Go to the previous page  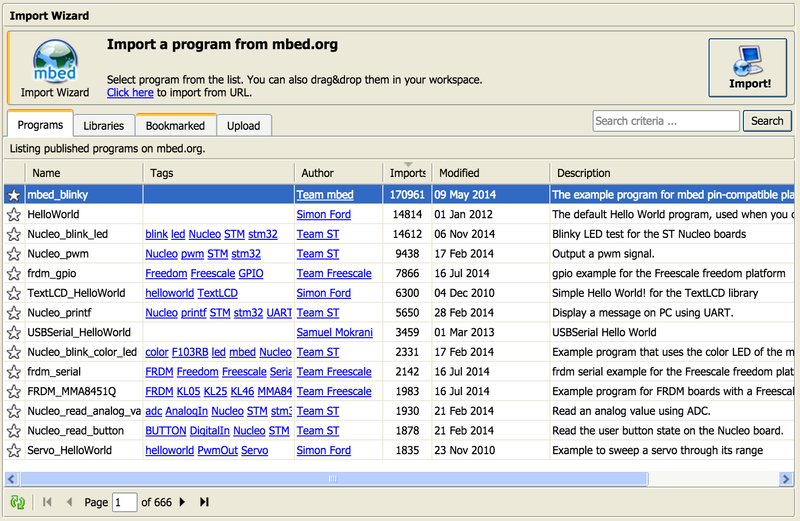click(69, 502)
